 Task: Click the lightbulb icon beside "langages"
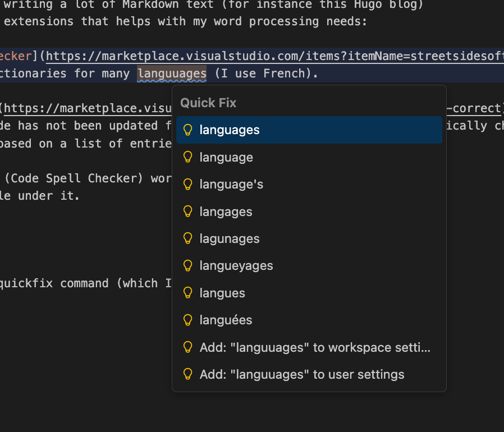click(x=188, y=212)
